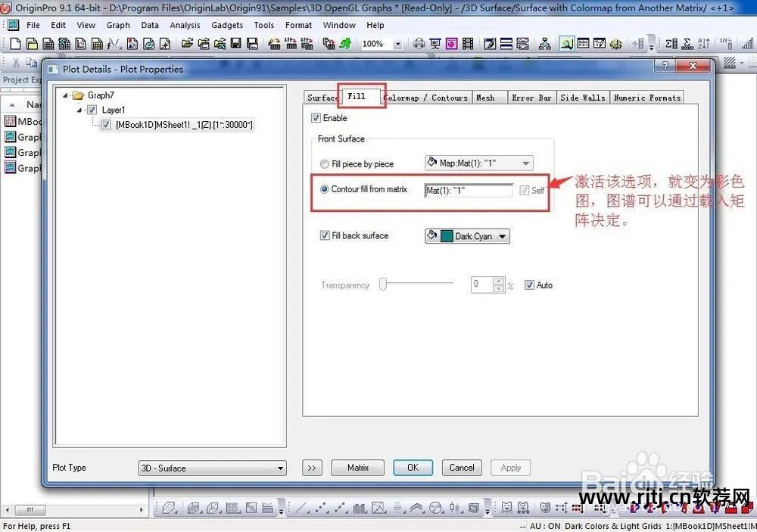Switch to the Surface tab

pyautogui.click(x=322, y=98)
